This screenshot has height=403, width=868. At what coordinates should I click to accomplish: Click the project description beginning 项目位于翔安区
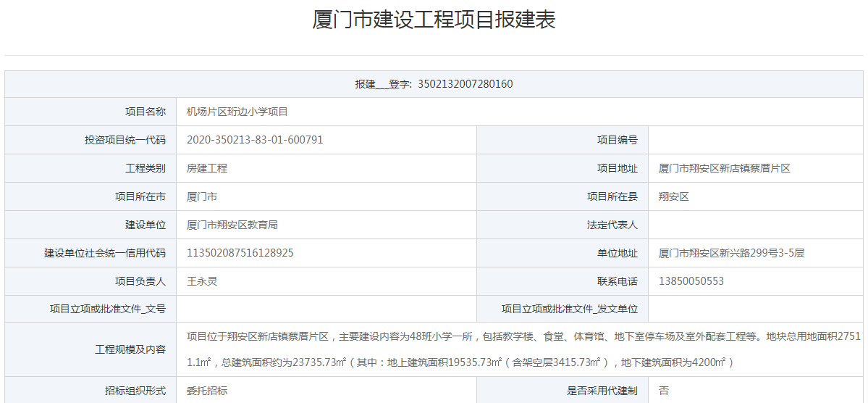[524, 349]
